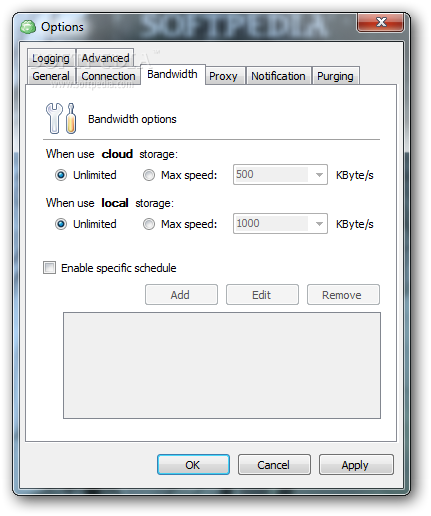The width and height of the screenshot is (431, 516).
Task: Go to the General tab
Action: coord(51,76)
